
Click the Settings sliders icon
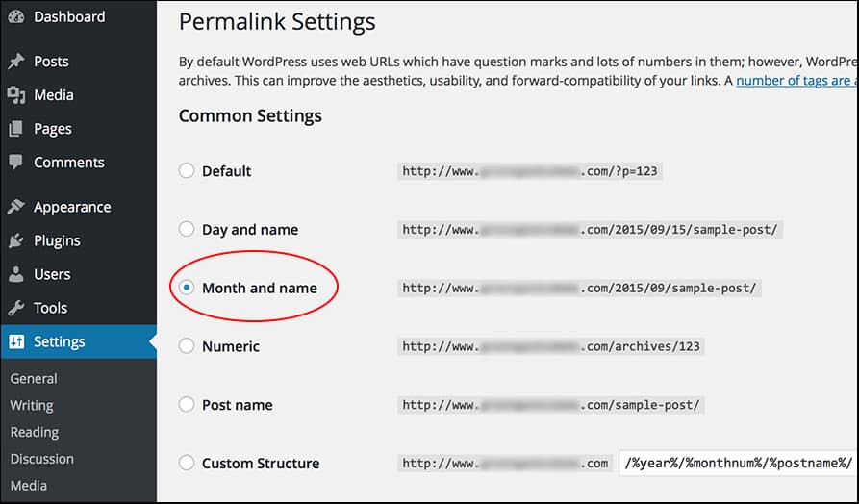(x=16, y=341)
